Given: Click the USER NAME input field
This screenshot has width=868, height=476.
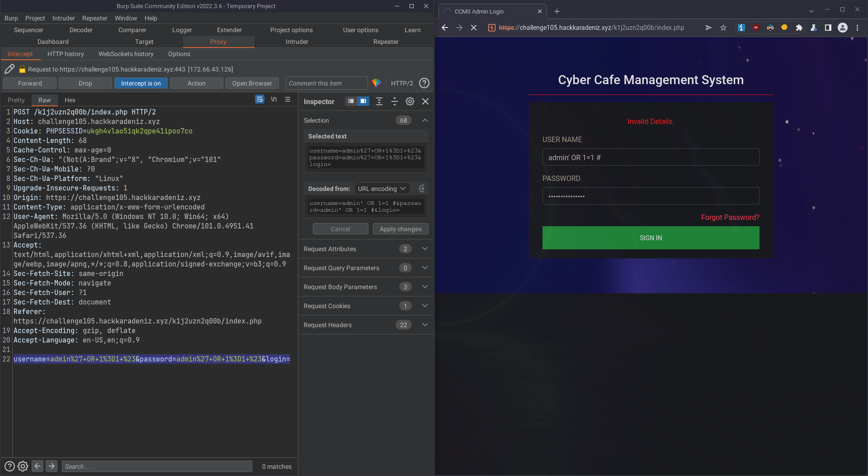Looking at the screenshot, I should 651,157.
